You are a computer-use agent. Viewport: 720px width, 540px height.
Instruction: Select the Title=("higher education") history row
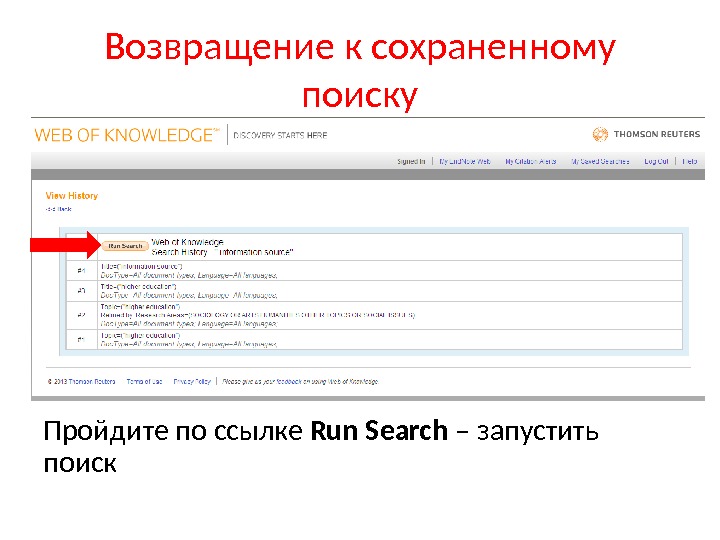coord(374,291)
